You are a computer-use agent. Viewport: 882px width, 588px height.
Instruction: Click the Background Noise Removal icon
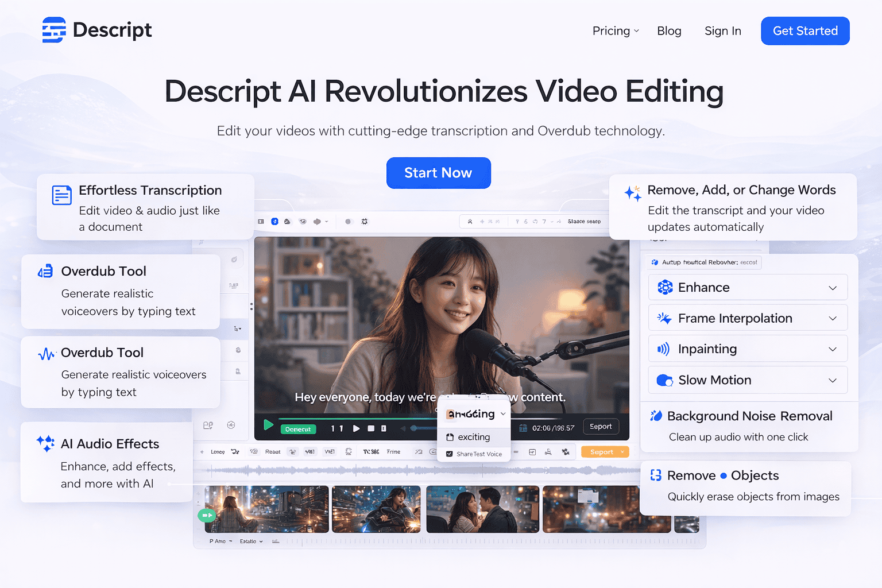[656, 415]
